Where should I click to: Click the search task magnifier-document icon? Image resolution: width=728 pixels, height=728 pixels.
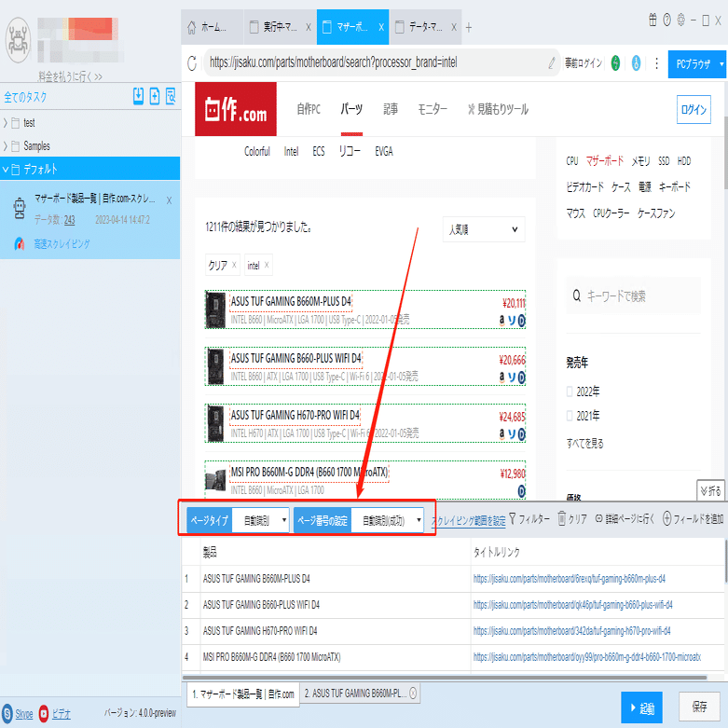pos(171,96)
